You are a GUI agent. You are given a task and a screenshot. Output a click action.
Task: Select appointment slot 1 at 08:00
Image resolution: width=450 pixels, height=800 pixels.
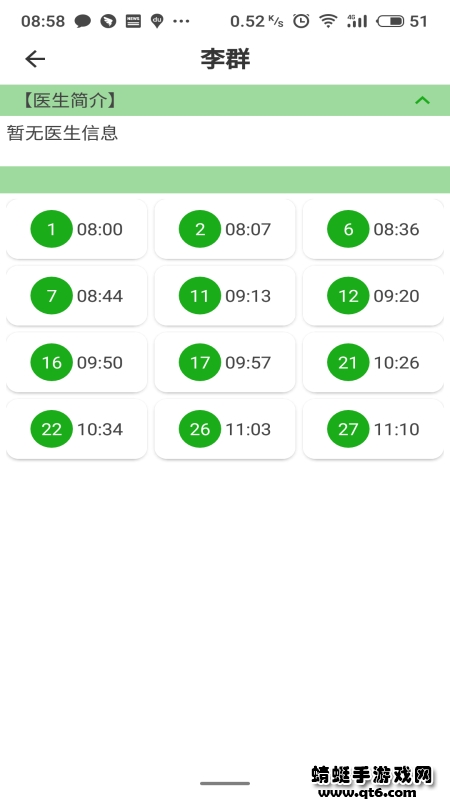click(77, 229)
